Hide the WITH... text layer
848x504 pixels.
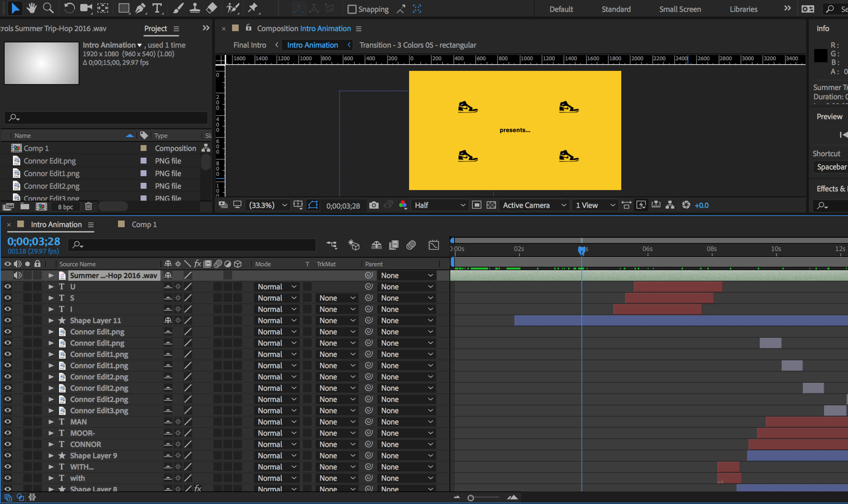point(7,467)
